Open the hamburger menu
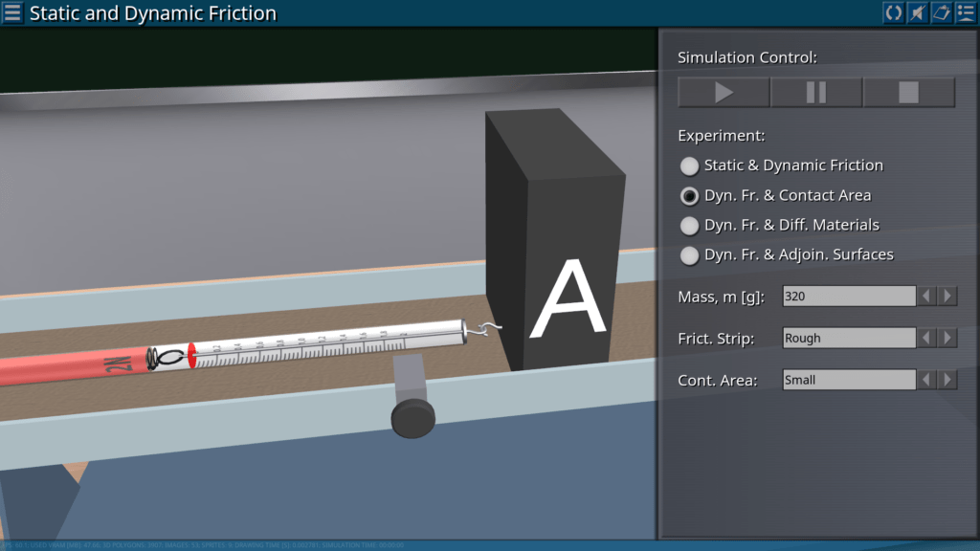 [x=12, y=13]
